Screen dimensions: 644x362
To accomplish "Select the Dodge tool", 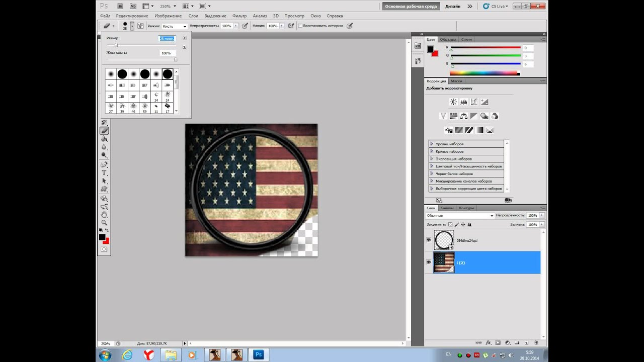I will point(104,156).
